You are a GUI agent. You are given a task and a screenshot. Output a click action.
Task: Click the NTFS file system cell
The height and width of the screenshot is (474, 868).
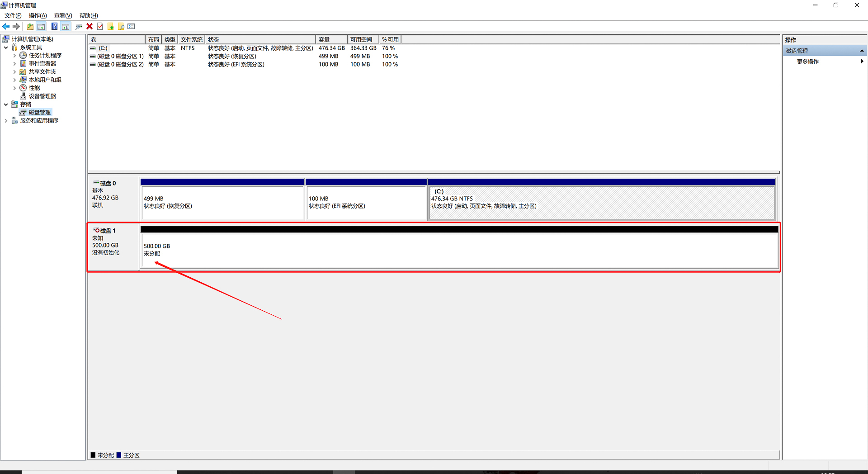pyautogui.click(x=188, y=48)
